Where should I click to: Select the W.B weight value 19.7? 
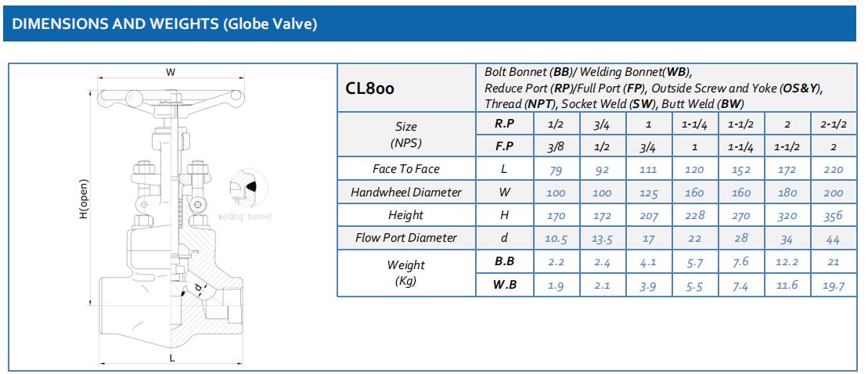pos(835,286)
